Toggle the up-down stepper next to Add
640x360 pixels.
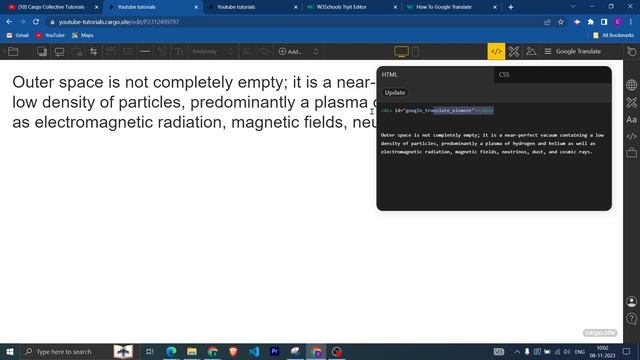(x=316, y=51)
